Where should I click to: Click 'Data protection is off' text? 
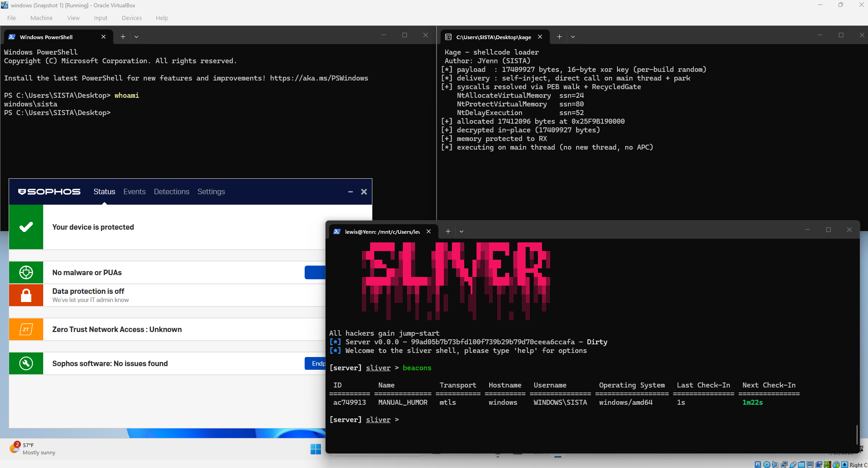(88, 291)
